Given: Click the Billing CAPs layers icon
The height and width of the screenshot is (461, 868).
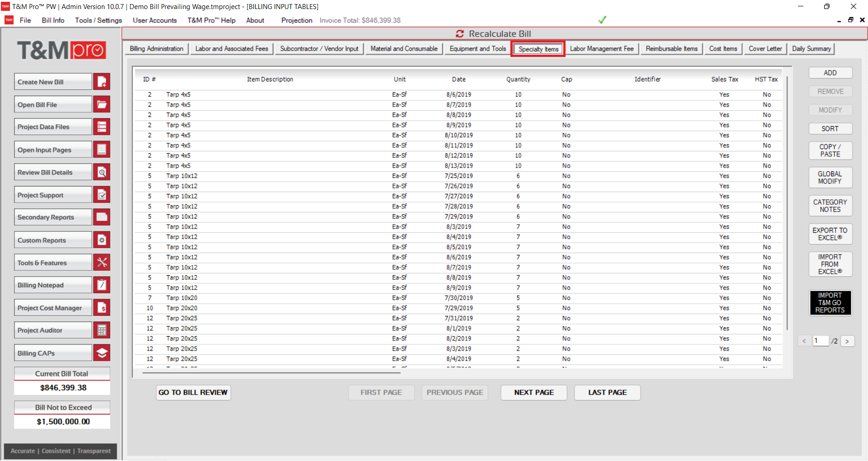Looking at the screenshot, I should (x=102, y=353).
